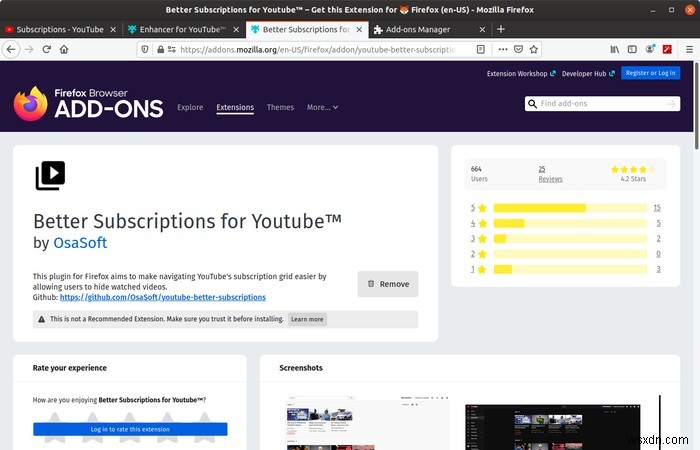The height and width of the screenshot is (450, 700).
Task: Submit search with arrow icon
Action: click(671, 104)
